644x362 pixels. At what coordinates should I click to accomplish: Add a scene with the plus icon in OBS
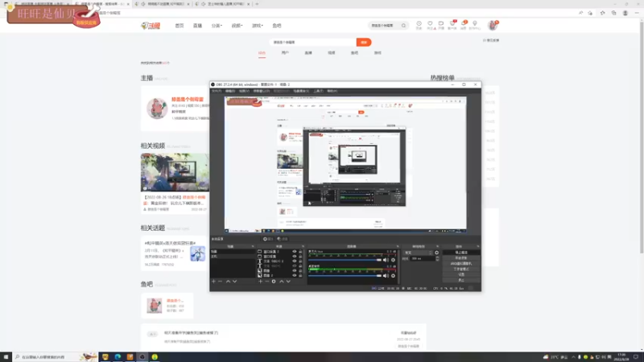coord(213,282)
